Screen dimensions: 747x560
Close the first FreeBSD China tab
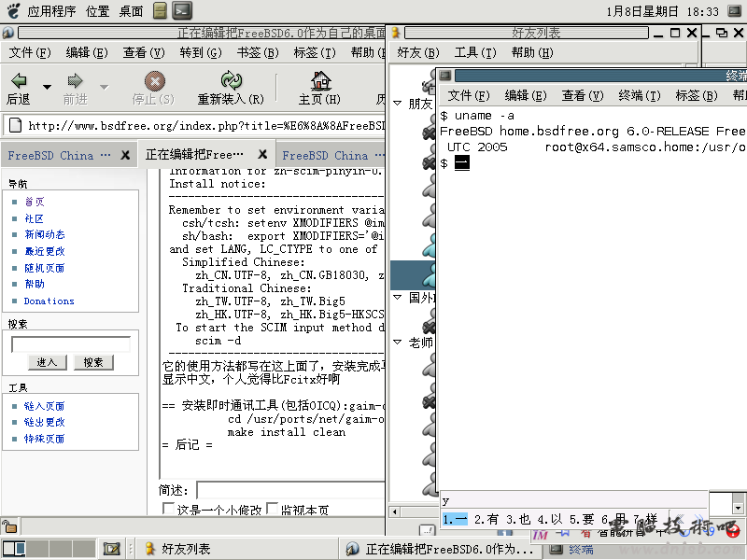click(x=125, y=155)
